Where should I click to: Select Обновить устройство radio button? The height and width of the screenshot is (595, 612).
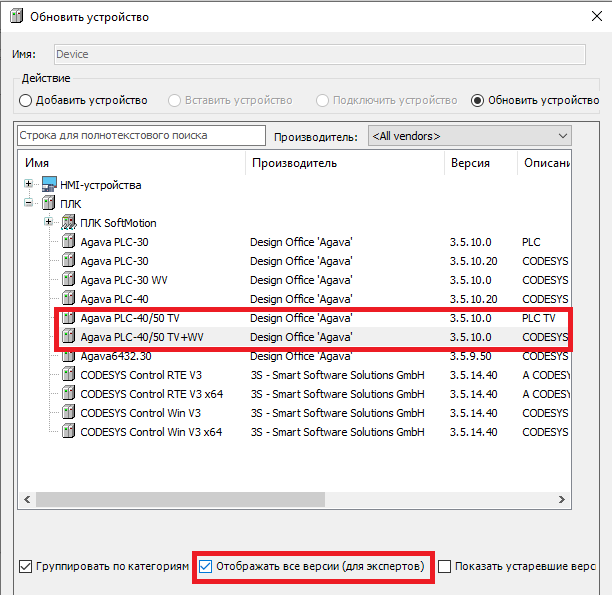(x=477, y=100)
